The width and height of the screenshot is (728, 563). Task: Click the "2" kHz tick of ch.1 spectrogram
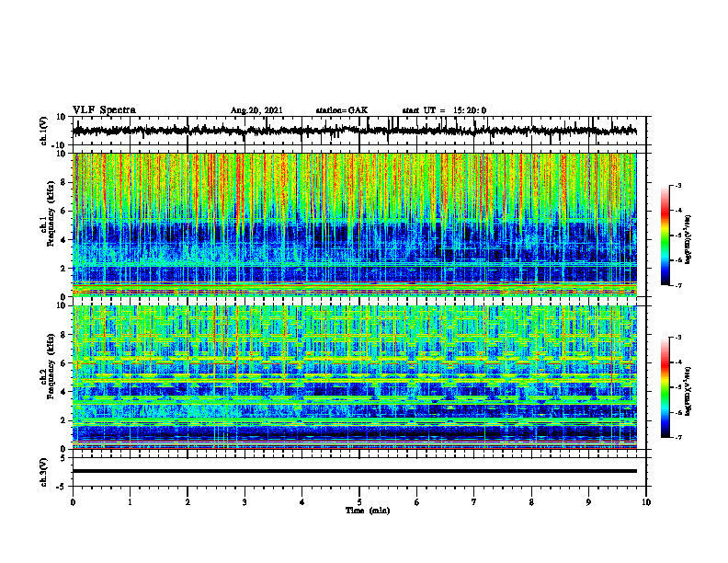(63, 269)
